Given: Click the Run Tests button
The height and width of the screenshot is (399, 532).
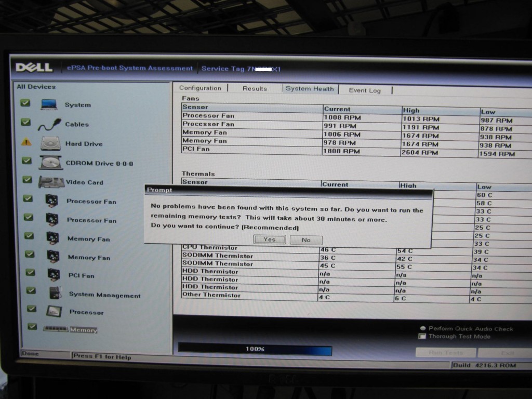Looking at the screenshot, I should pyautogui.click(x=446, y=353).
